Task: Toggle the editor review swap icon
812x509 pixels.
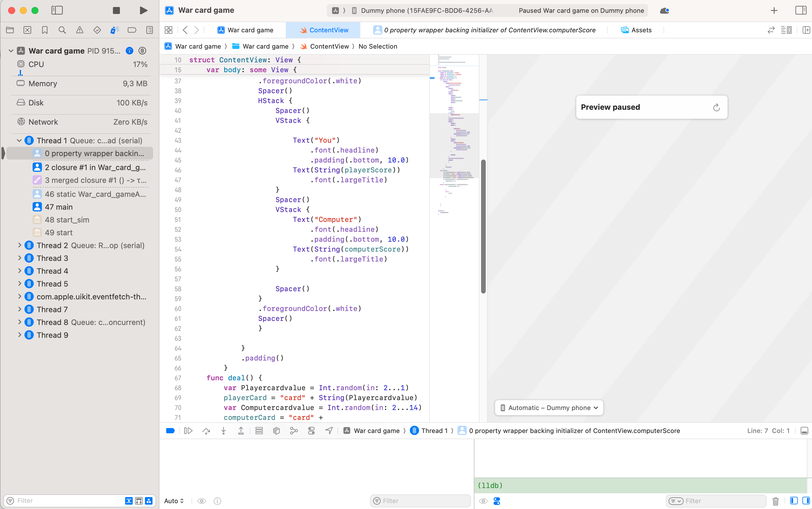Action: (771, 30)
